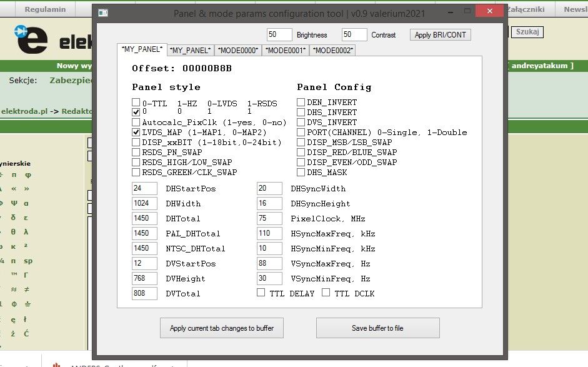Image resolution: width=588 pixels, height=367 pixels.
Task: Check DISP_MSB/LSB_SWAP option
Action: tap(301, 142)
